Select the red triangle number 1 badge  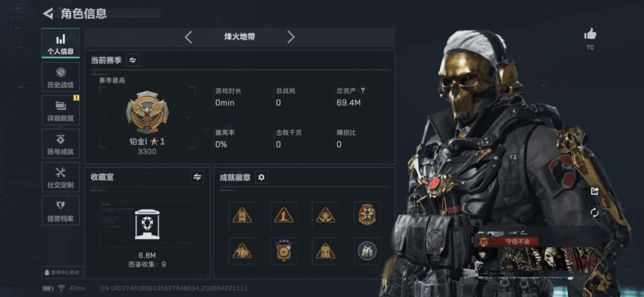(x=284, y=215)
